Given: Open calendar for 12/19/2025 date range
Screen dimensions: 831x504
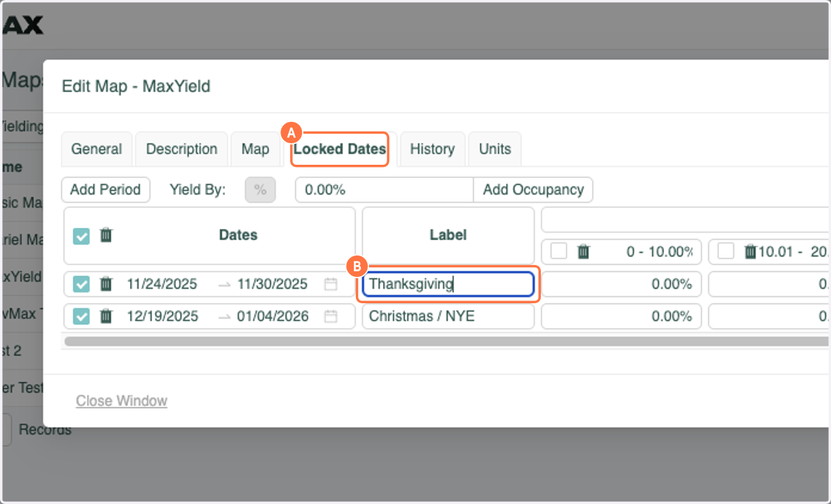Looking at the screenshot, I should click(331, 316).
